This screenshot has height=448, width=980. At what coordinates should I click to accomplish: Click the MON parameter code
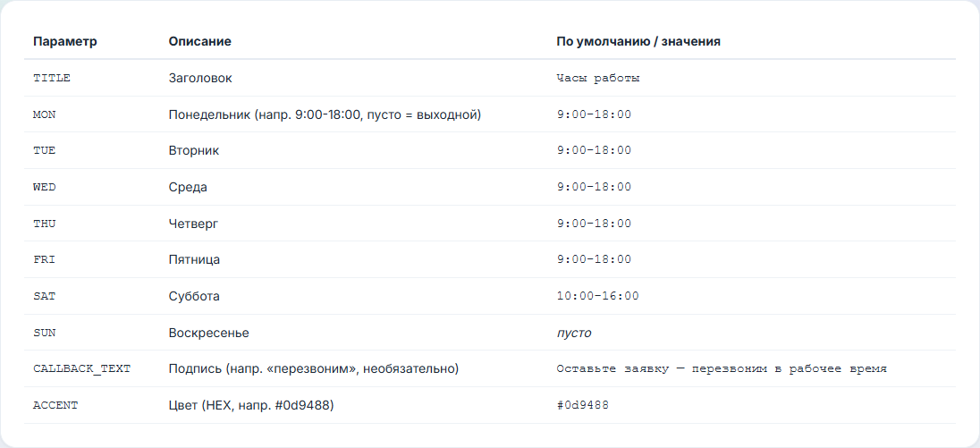45,115
